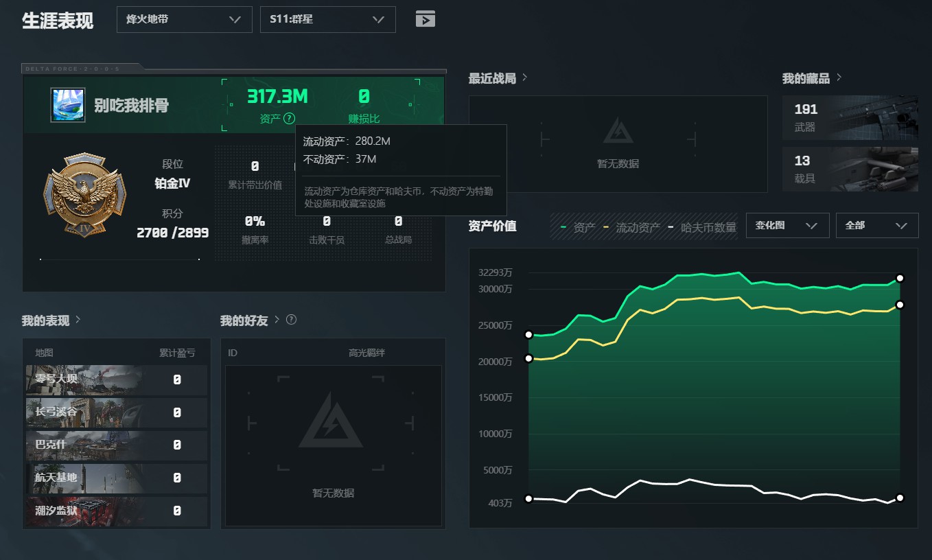The height and width of the screenshot is (560, 932).
Task: Click the 总战局 stat label
Action: [398, 240]
